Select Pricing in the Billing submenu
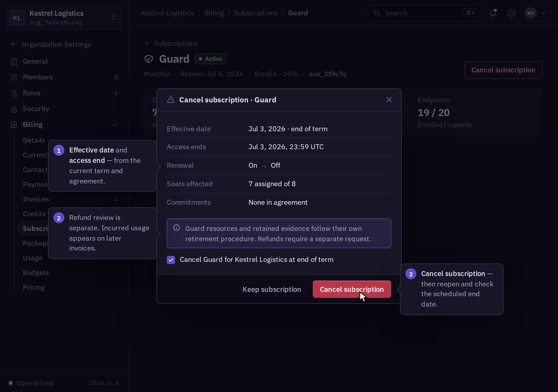 coord(70,287)
